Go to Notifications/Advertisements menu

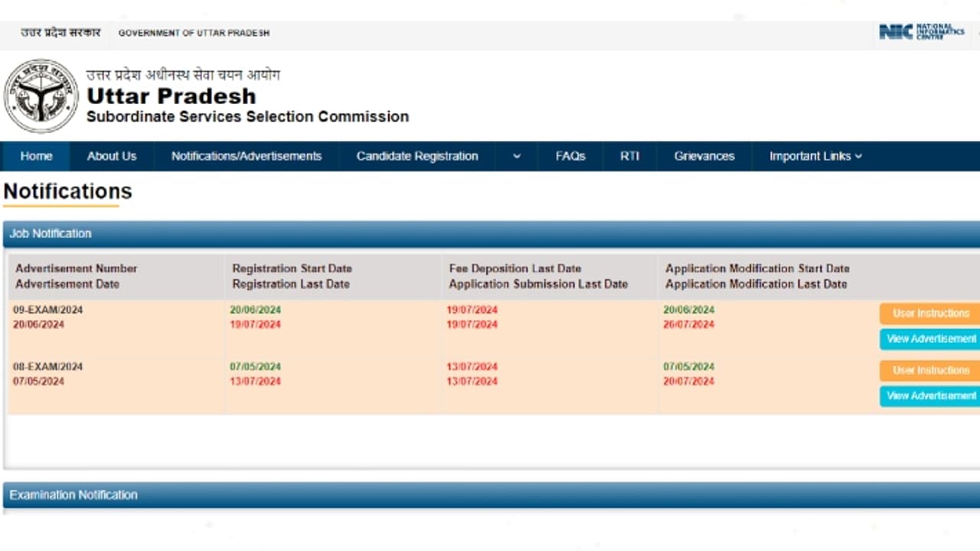tap(247, 156)
